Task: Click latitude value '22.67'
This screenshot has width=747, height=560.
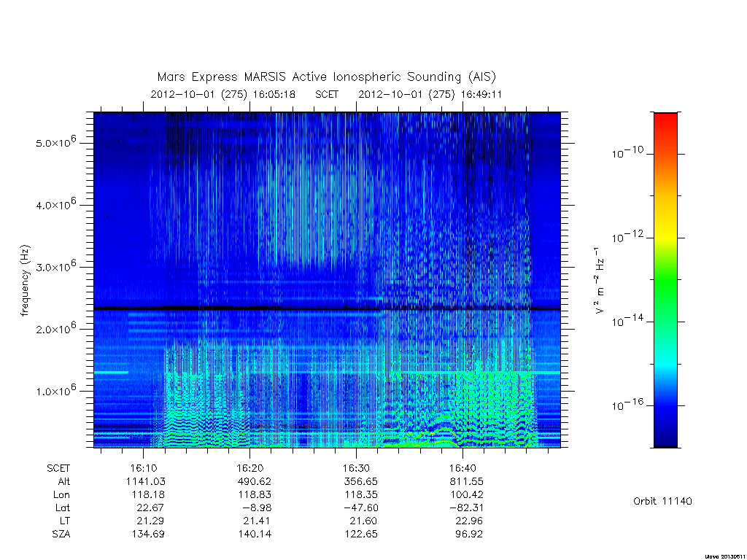Action: tap(150, 508)
